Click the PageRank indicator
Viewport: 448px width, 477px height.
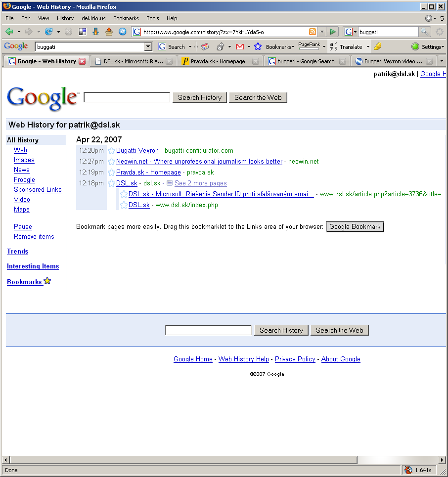pos(309,45)
